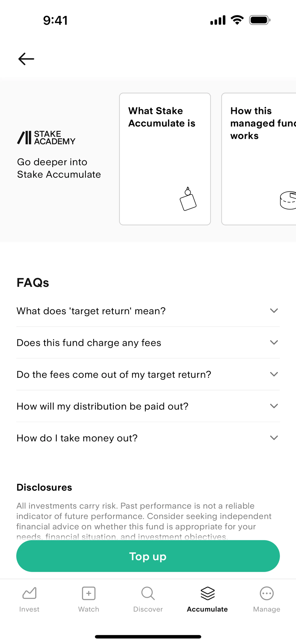This screenshot has height=644, width=296.
Task: Tap the home indicator bar
Action: [x=148, y=636]
